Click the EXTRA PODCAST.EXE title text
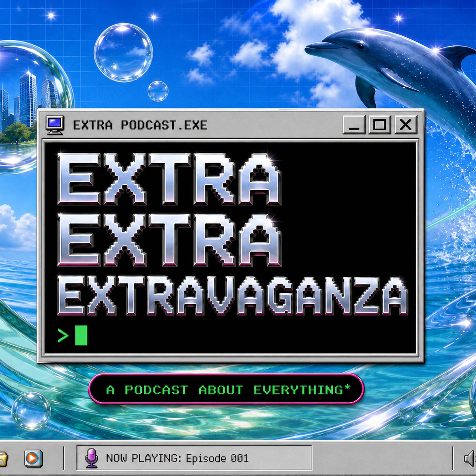This screenshot has height=476, width=476. pos(140,125)
